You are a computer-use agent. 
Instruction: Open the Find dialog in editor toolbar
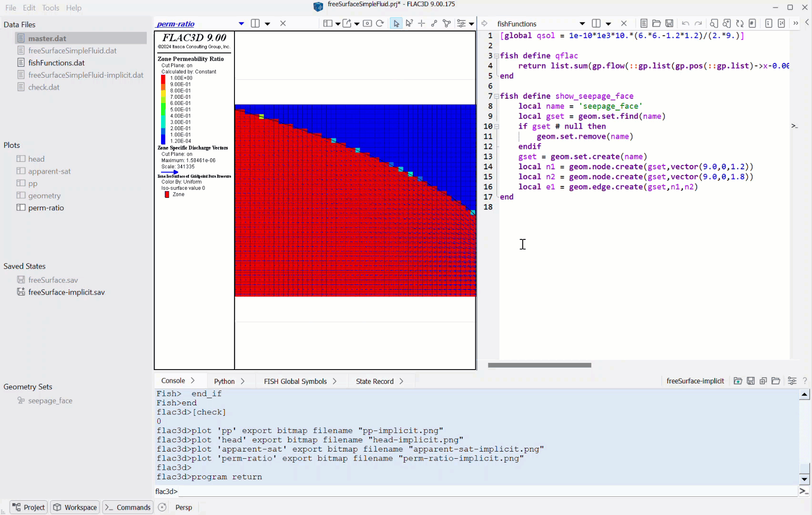pos(713,23)
